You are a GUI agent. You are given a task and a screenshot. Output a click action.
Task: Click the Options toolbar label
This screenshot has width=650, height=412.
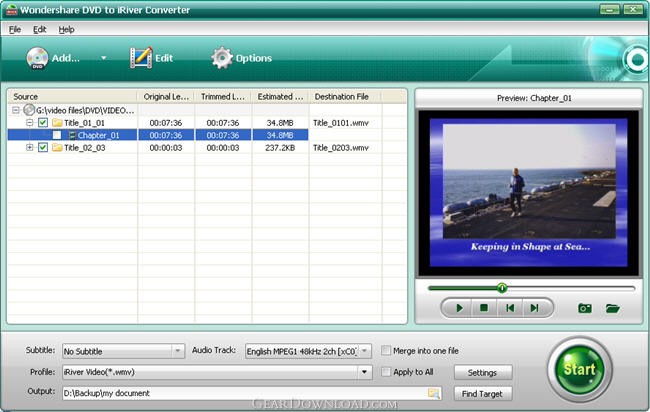(254, 58)
